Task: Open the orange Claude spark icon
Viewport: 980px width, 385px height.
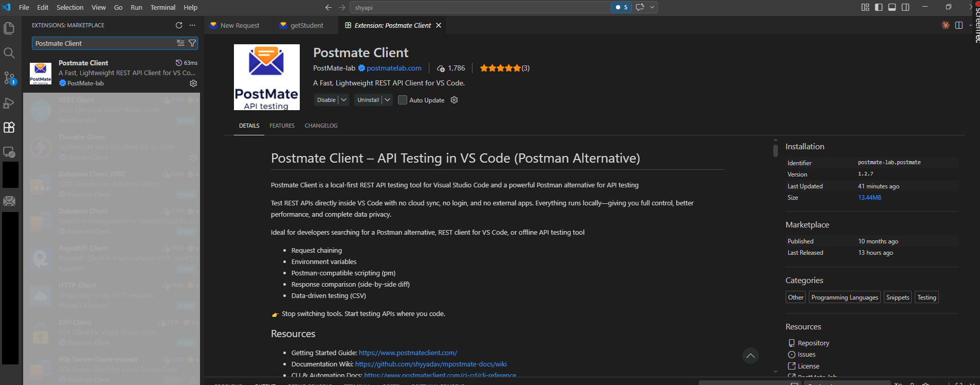Action: (946, 25)
